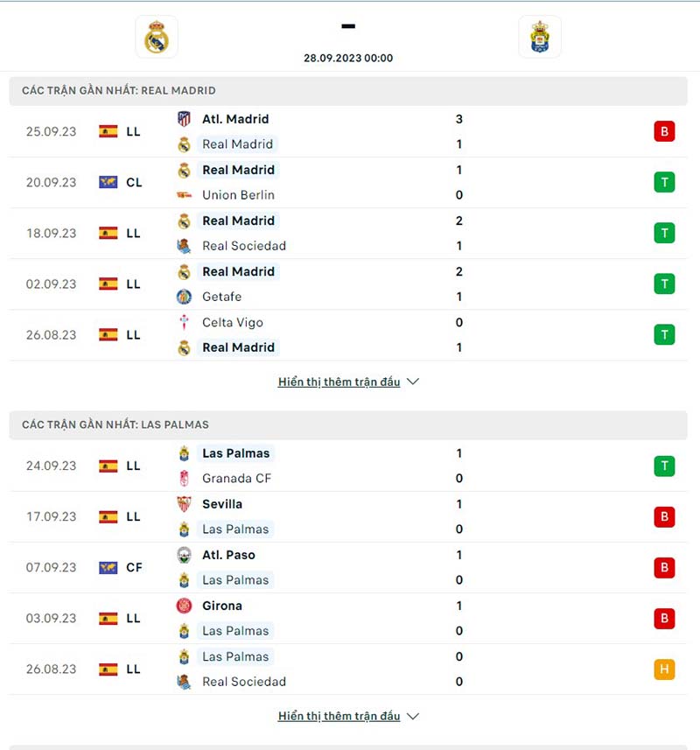Screen dimensions: 700x750
Task: Select the Spain flag next to 25.09.23
Action: [107, 131]
